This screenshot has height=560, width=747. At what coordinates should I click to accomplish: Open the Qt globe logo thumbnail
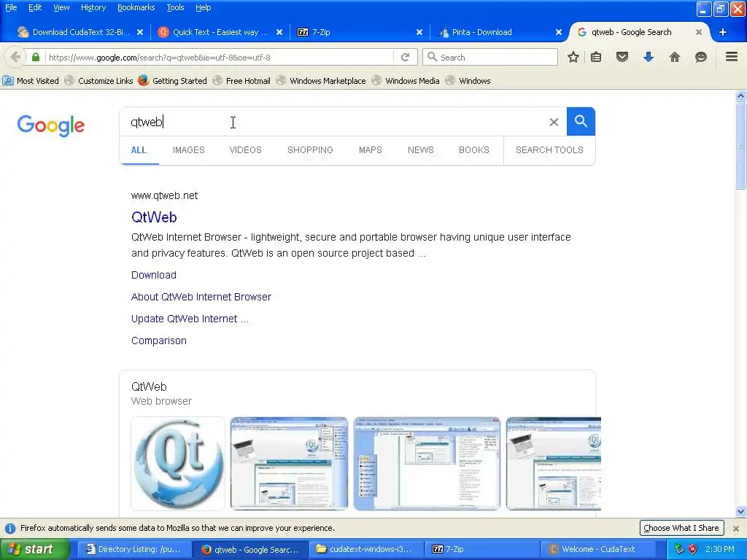[178, 463]
